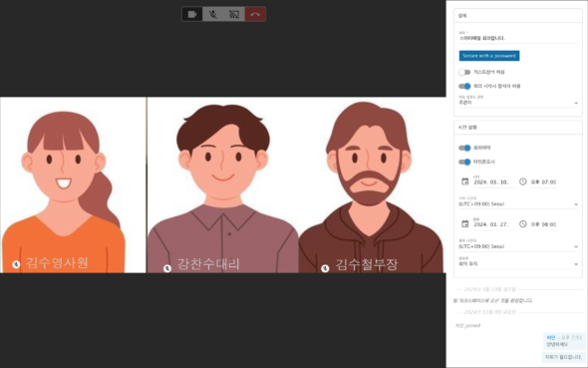Screen dimensions: 588x368
Task: Click mic icon beside 김수영사원
Action: point(16,264)
